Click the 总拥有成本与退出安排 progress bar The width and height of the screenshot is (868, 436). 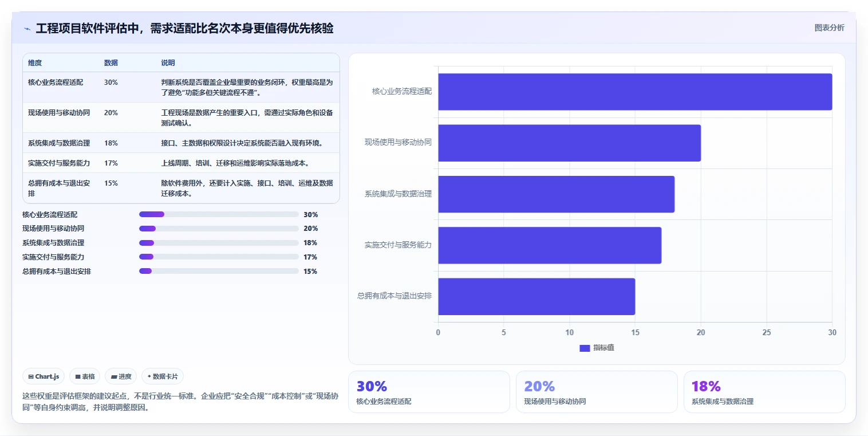(219, 271)
